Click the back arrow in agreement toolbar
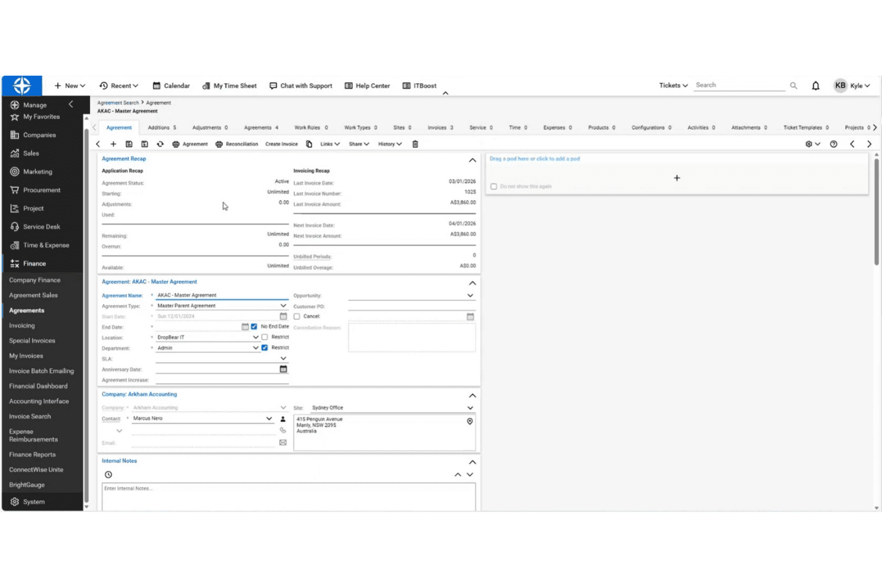 (98, 144)
